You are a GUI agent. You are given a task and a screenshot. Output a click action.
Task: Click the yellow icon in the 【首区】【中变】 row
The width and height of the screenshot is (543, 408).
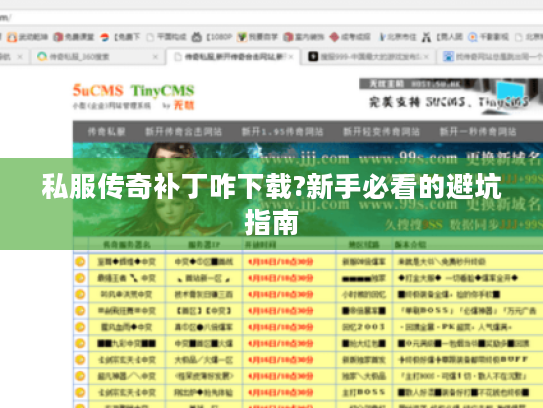point(80,311)
